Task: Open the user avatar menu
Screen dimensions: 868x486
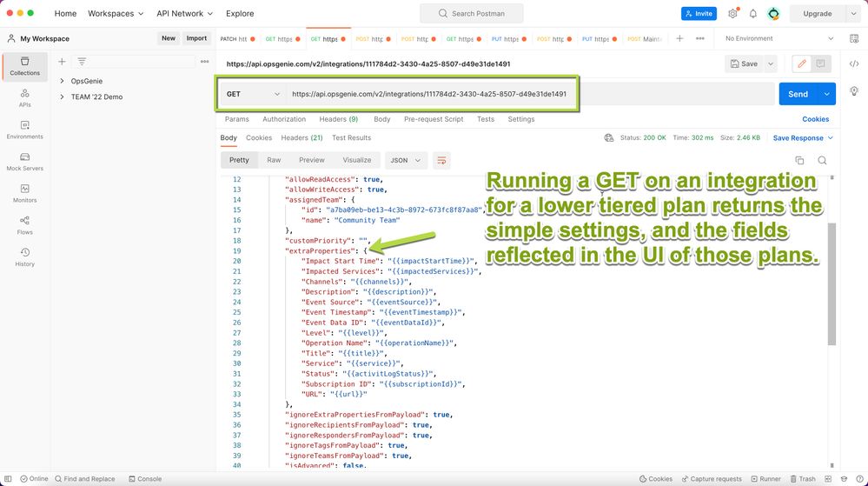Action: [774, 13]
